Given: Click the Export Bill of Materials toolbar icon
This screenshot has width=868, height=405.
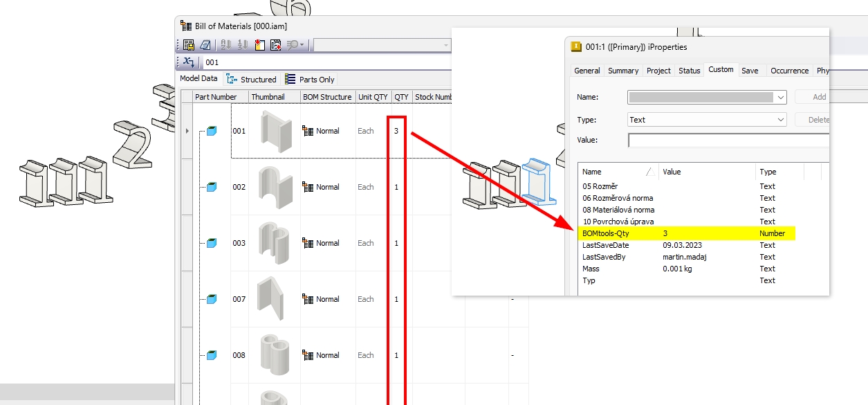Looking at the screenshot, I should [x=189, y=45].
